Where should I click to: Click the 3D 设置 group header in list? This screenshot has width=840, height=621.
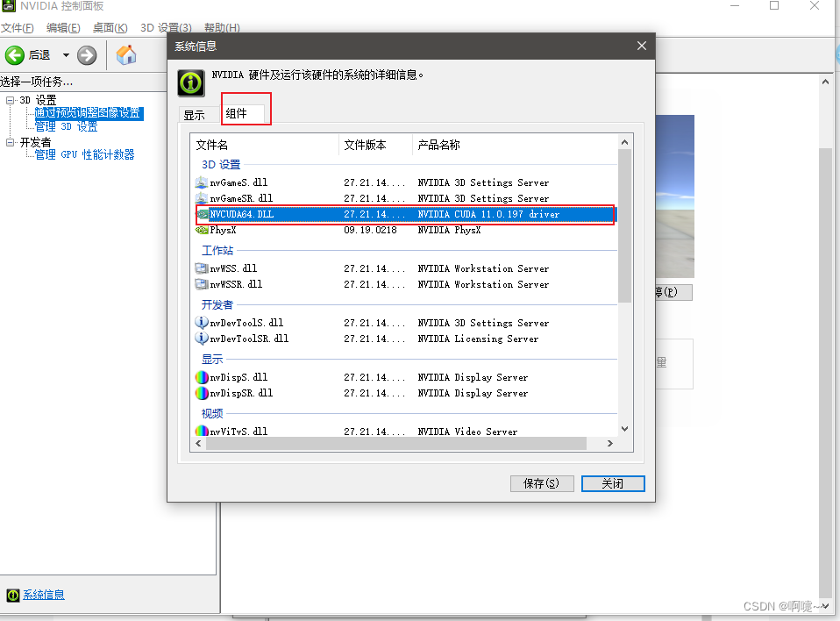pos(221,165)
